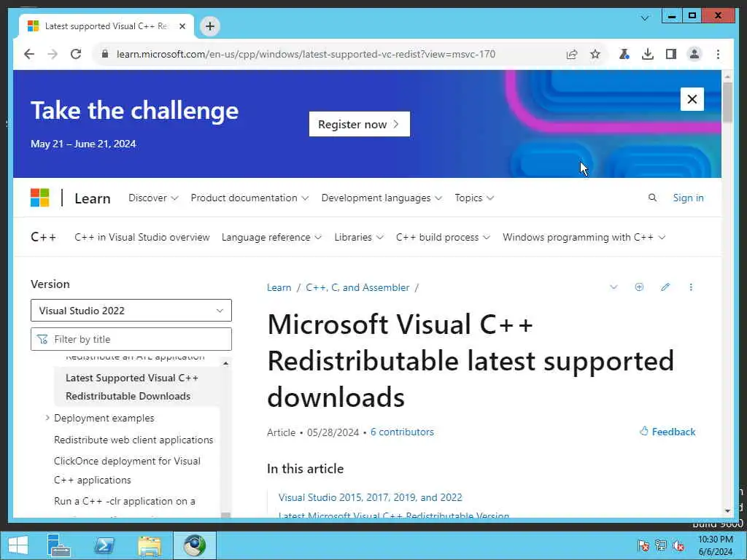
Task: Open the tab search chevron in title bar
Action: [x=645, y=18]
